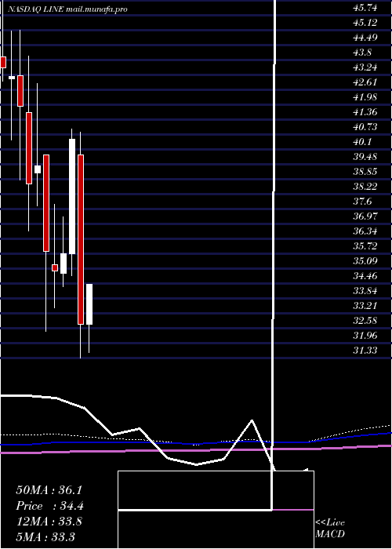
Task: Click the 45.12 price axis label
Action: 365,23
